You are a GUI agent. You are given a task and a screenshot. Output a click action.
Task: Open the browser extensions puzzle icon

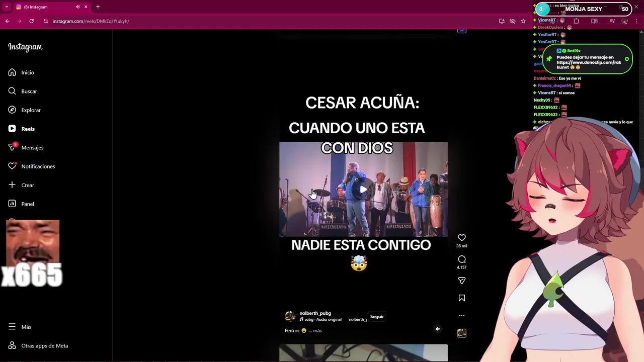pos(577,21)
